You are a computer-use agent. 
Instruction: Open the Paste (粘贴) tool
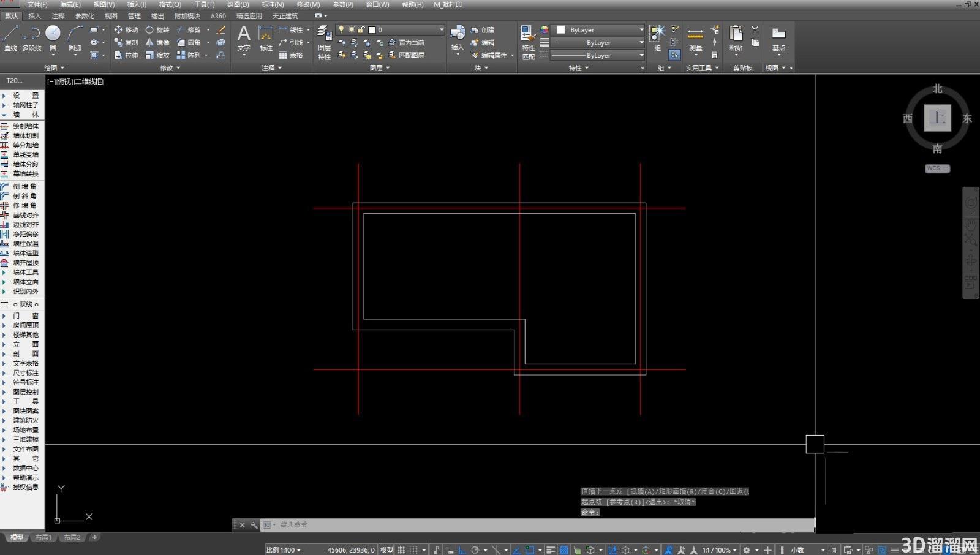tap(736, 38)
